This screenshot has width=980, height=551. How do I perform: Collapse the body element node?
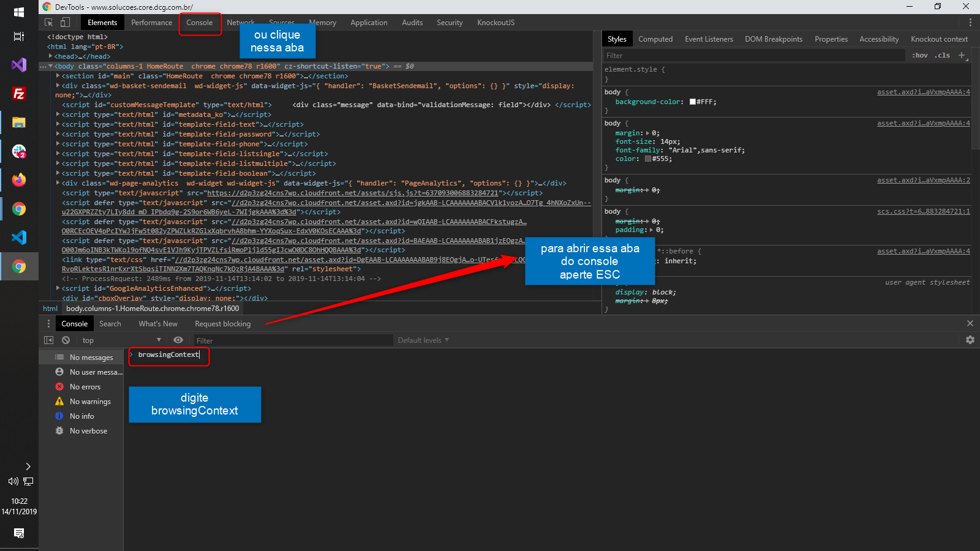click(x=51, y=66)
